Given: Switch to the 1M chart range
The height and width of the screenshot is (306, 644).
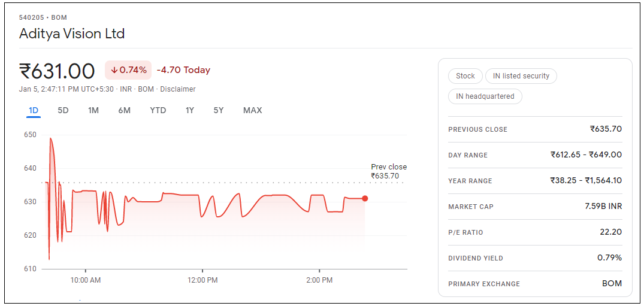Looking at the screenshot, I should pos(93,111).
